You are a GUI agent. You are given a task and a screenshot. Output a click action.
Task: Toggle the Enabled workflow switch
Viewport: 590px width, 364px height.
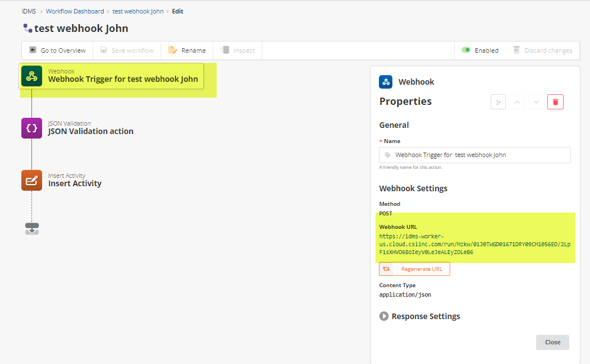466,50
